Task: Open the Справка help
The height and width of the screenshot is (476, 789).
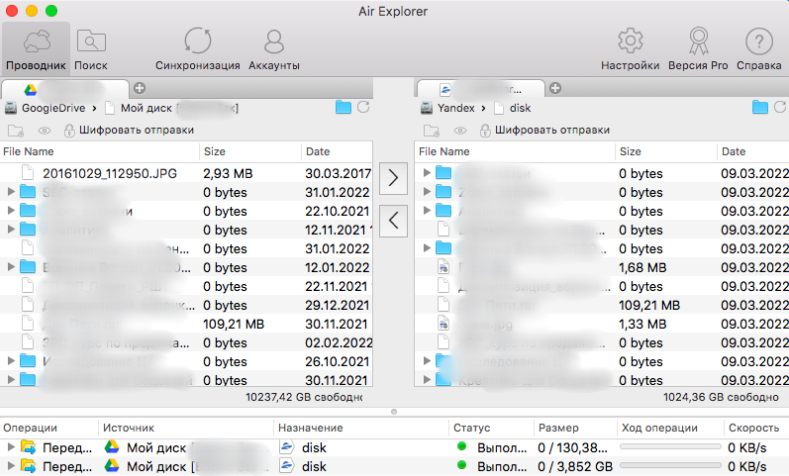Action: pos(759,49)
